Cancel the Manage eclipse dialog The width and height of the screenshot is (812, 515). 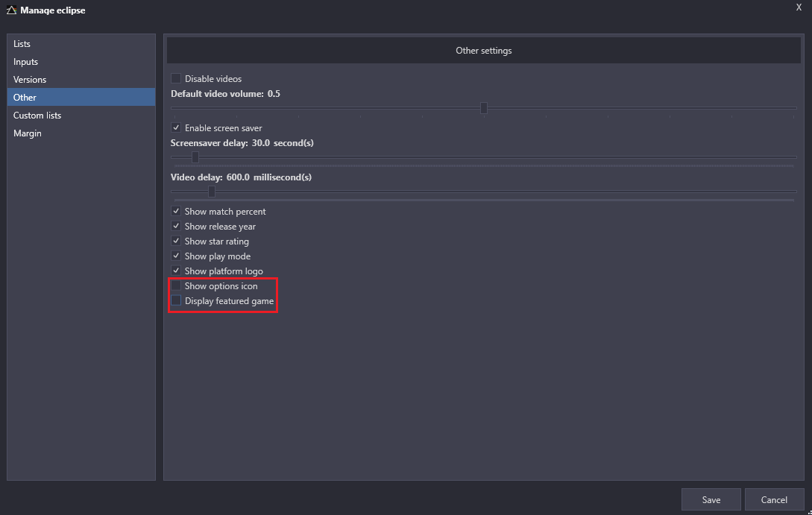pyautogui.click(x=774, y=499)
